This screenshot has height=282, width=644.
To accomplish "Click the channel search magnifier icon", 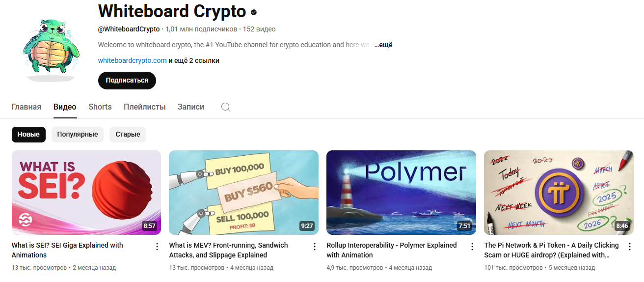I will 226,107.
